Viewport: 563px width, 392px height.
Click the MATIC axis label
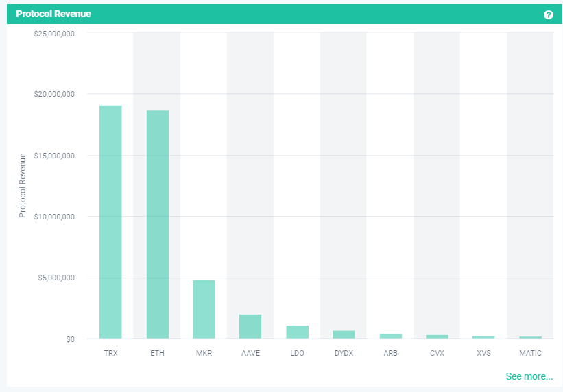[x=530, y=353]
